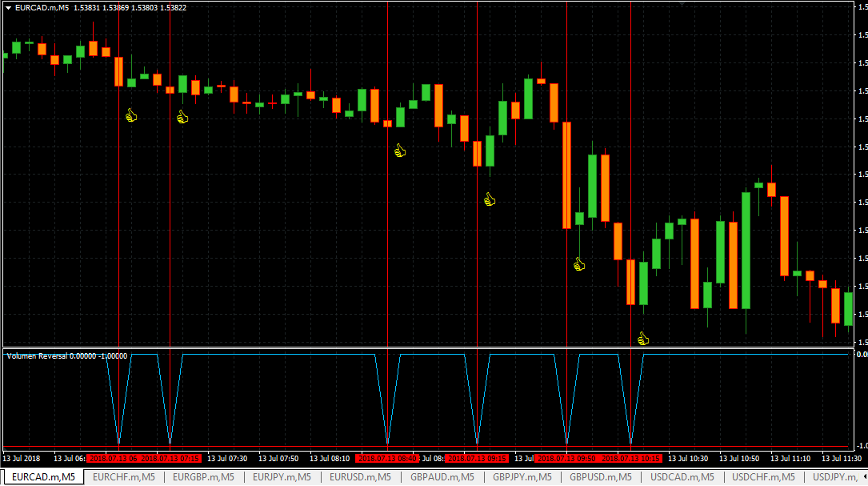Click the arrow to scroll chart tabs
Screen dimensions: 868x486
(865, 476)
